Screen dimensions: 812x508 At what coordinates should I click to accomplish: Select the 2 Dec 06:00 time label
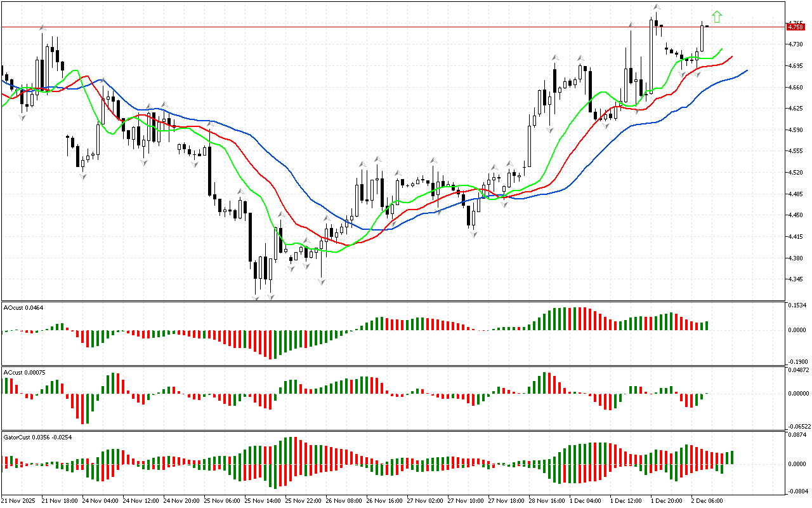click(706, 501)
